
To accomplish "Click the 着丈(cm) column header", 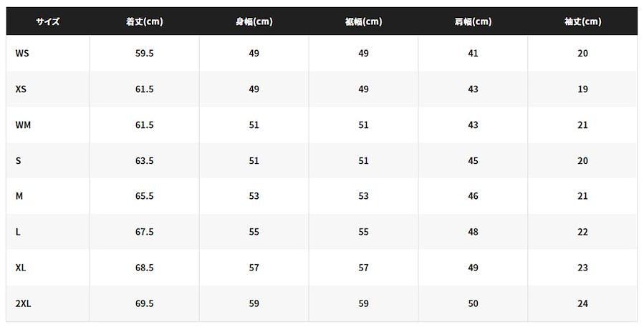I will coord(144,21).
